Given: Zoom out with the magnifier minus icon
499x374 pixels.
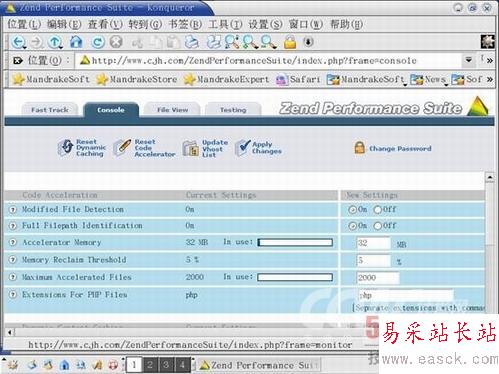Looking at the screenshot, I should 269,42.
